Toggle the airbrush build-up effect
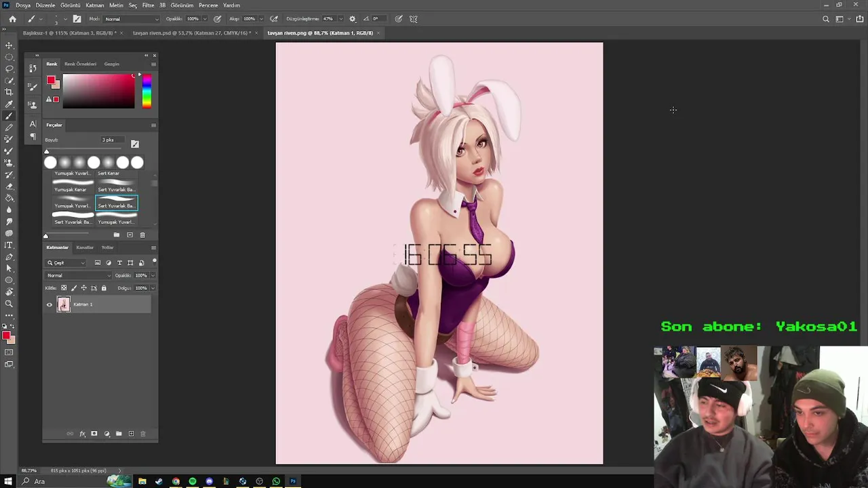This screenshot has height=488, width=868. click(274, 19)
